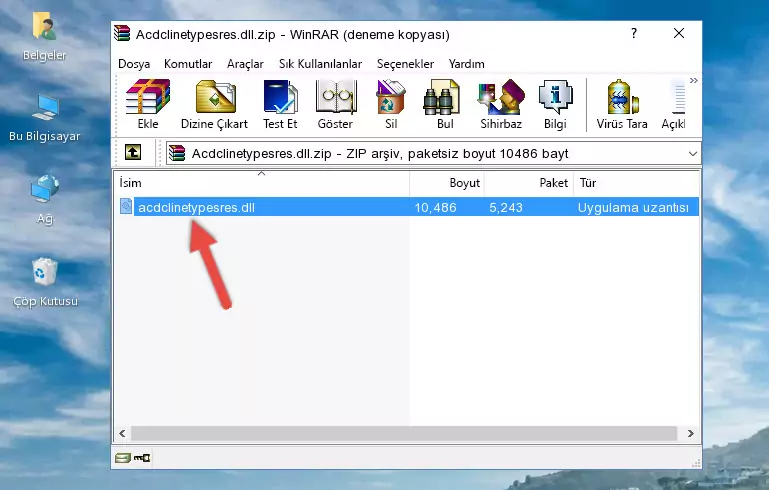The height and width of the screenshot is (490, 769).
Task: Open the Yardım menu
Action: click(x=466, y=64)
